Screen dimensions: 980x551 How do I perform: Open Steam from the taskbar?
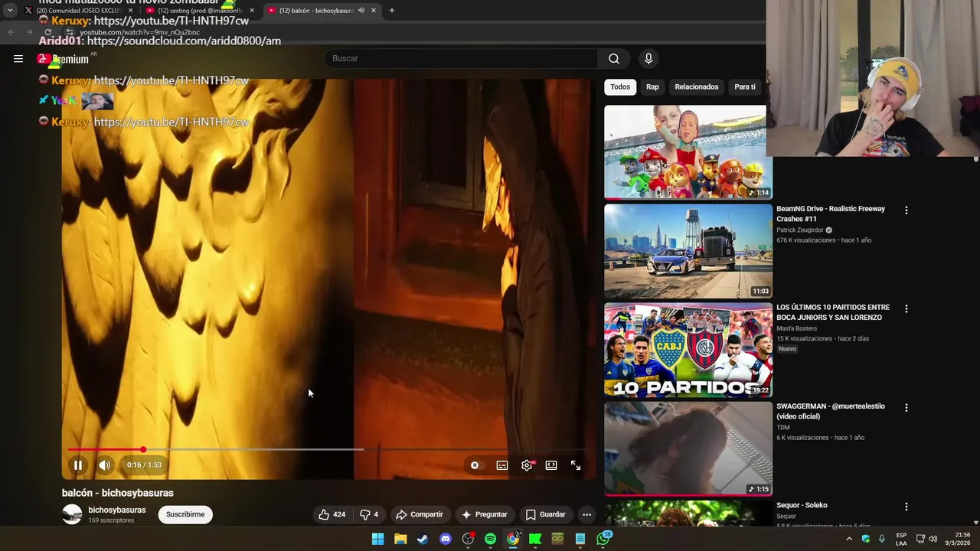click(x=423, y=539)
